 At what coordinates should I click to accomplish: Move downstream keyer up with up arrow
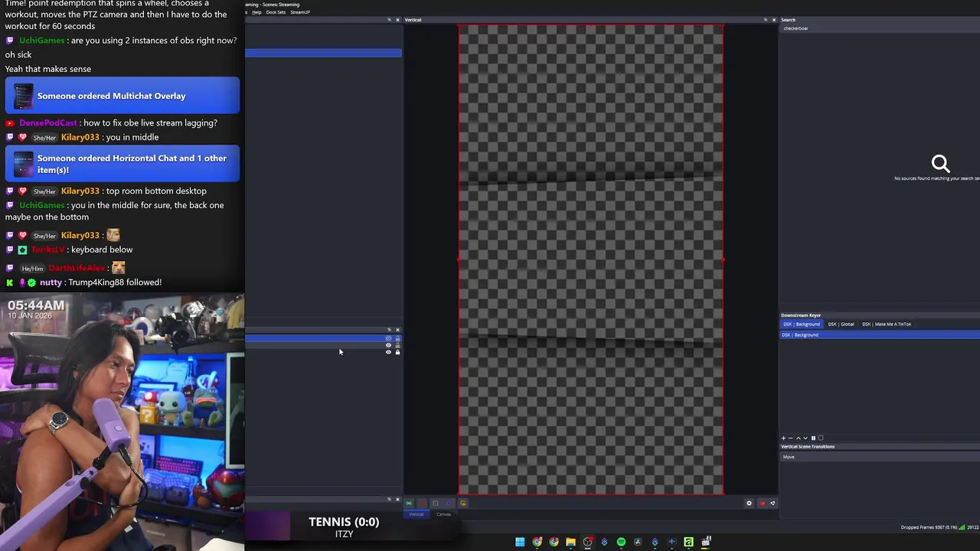point(799,439)
